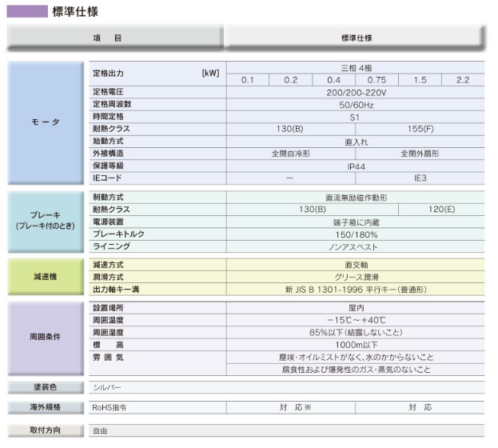The width and height of the screenshot is (498, 448).
Task: Click the 標準仕様 column header on the right
Action: click(x=355, y=38)
